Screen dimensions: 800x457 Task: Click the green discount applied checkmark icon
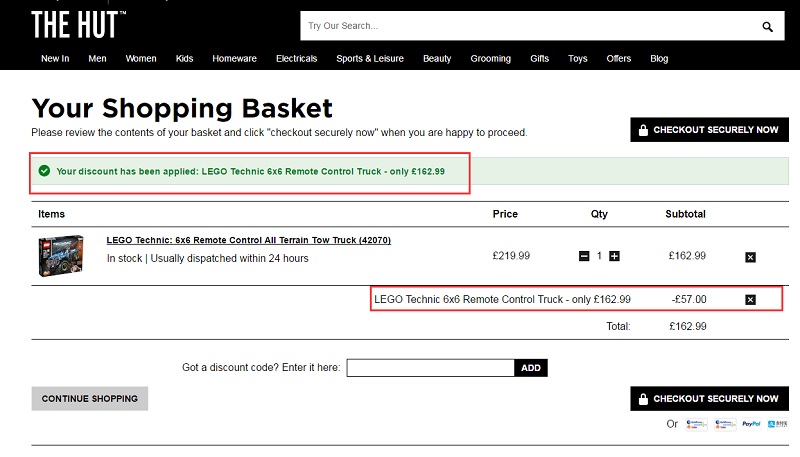(44, 171)
